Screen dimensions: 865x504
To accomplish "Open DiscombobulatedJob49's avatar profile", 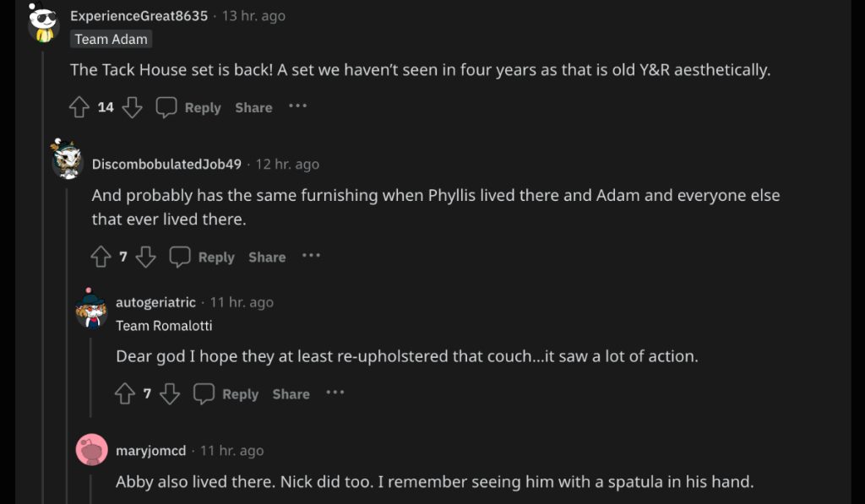I will [x=67, y=160].
